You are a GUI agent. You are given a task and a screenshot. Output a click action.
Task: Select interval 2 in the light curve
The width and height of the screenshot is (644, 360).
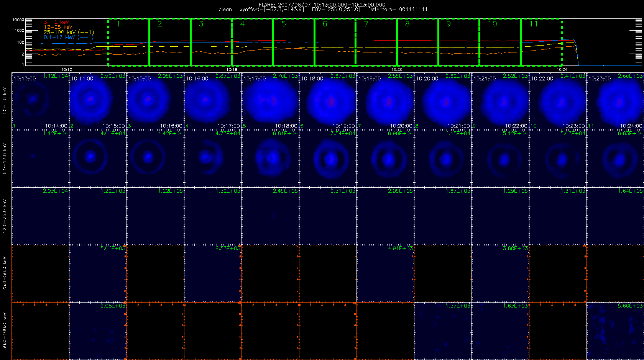click(170, 42)
